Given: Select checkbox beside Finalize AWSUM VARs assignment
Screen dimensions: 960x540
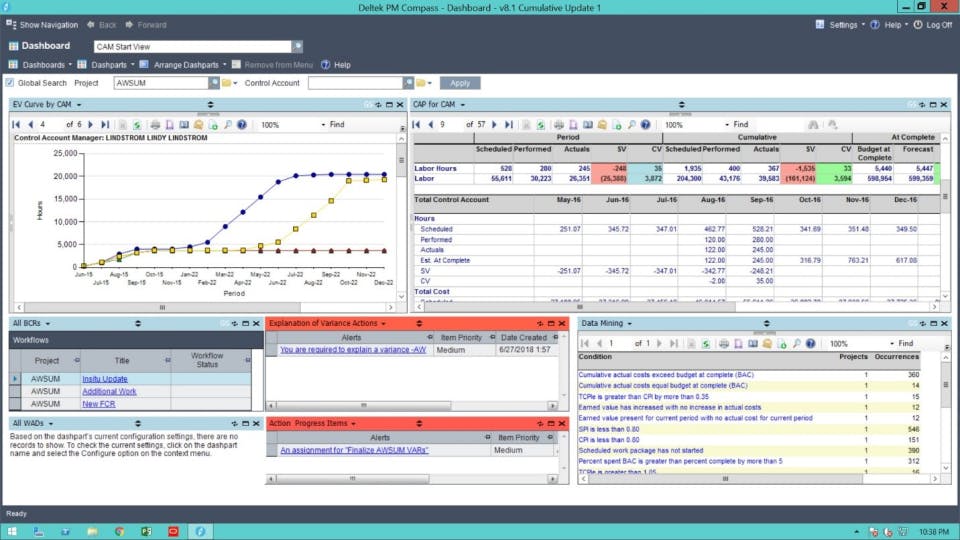Looking at the screenshot, I should coord(272,450).
